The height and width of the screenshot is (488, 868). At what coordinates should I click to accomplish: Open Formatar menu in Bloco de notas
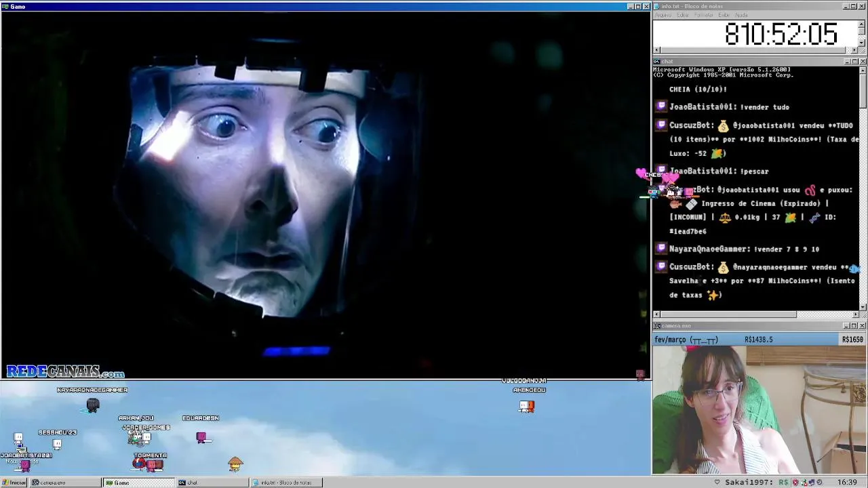(x=704, y=15)
